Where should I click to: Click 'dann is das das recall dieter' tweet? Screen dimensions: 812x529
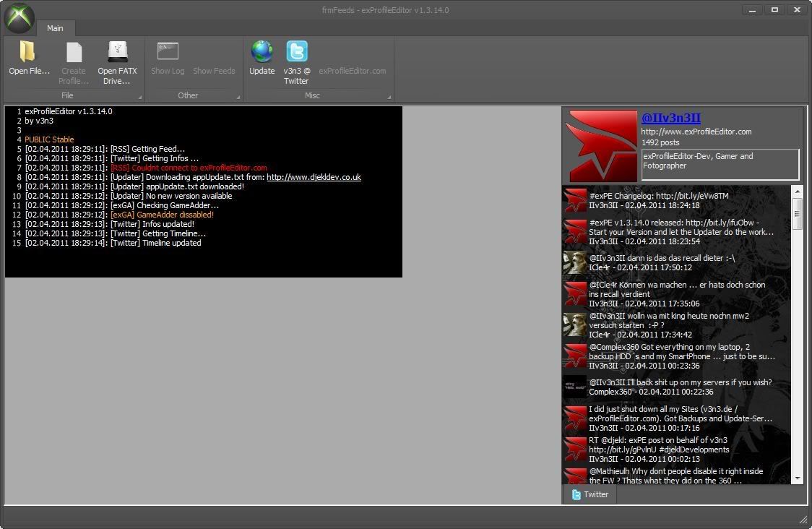coord(662,258)
